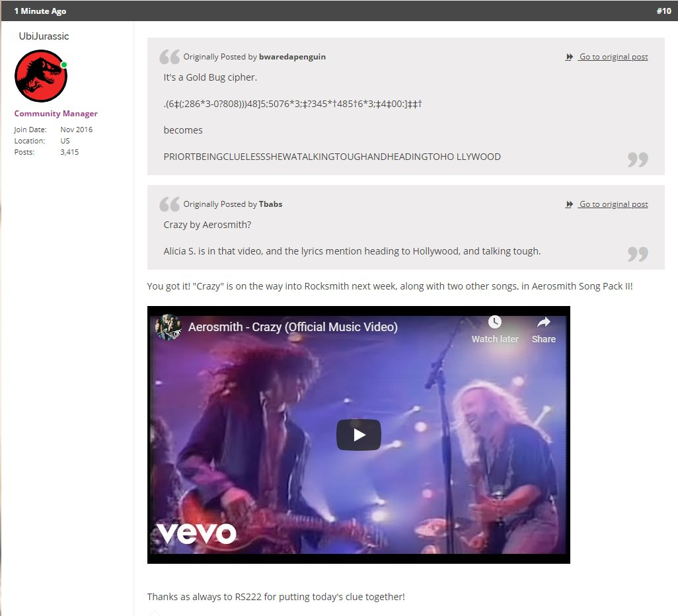
Task: Open Aerosmith channel avatar in video
Action: pos(169,327)
